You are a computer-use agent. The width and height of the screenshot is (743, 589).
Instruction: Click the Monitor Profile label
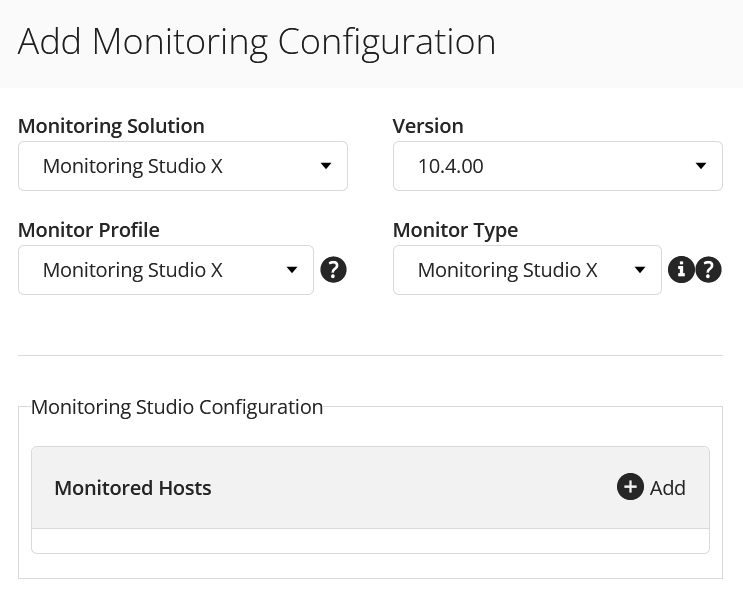coord(89,230)
